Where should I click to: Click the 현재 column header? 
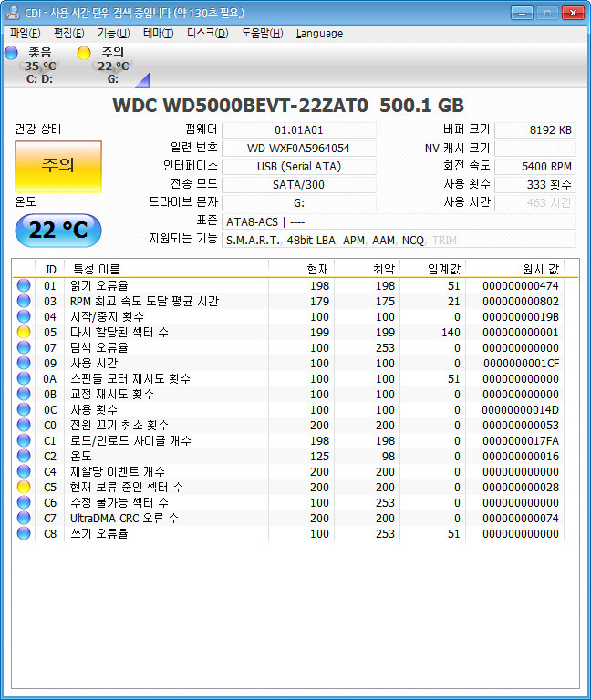pyautogui.click(x=302, y=269)
